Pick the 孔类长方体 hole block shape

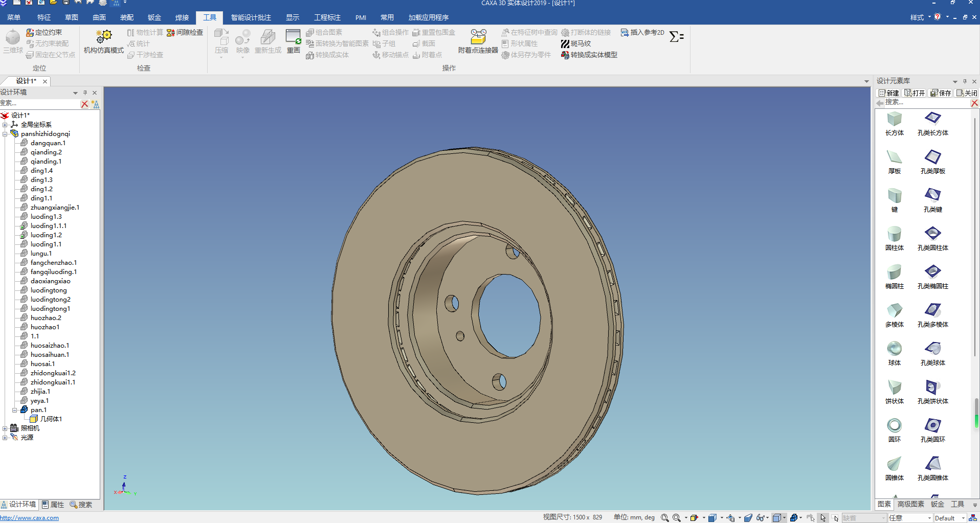pos(933,124)
